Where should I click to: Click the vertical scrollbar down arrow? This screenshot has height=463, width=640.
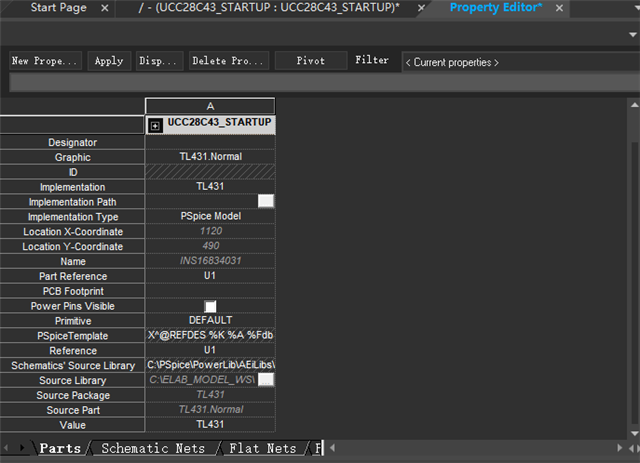634,434
